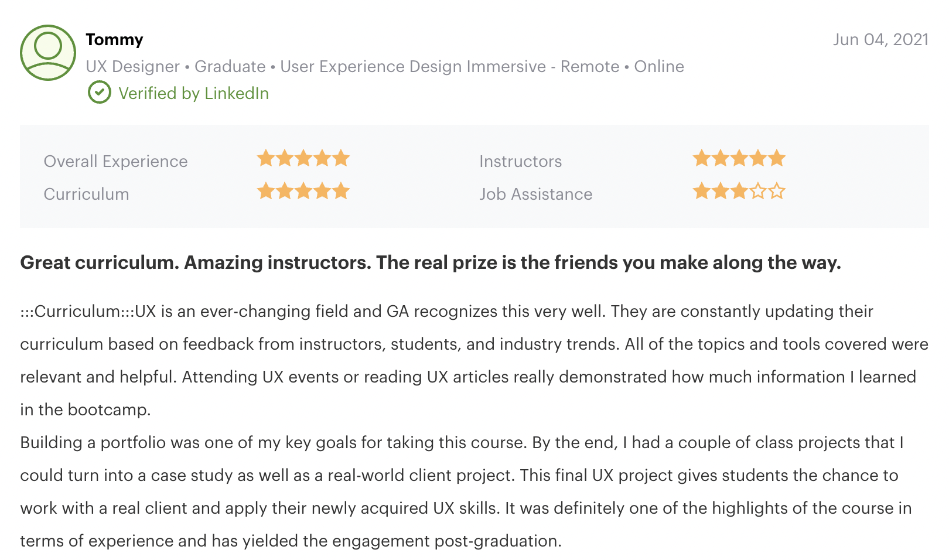949x560 pixels.
Task: Click Tommy's green profile avatar icon
Action: click(x=48, y=53)
